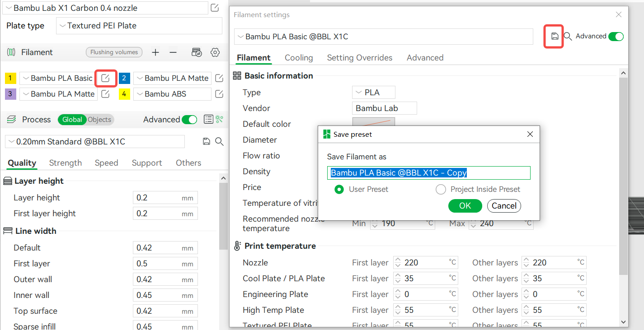Switch to the Speed tab
This screenshot has height=330, width=644.
coord(106,163)
